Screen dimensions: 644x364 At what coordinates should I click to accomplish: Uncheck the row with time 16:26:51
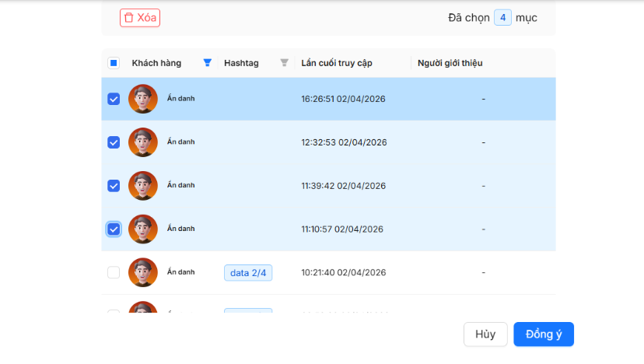point(114,99)
